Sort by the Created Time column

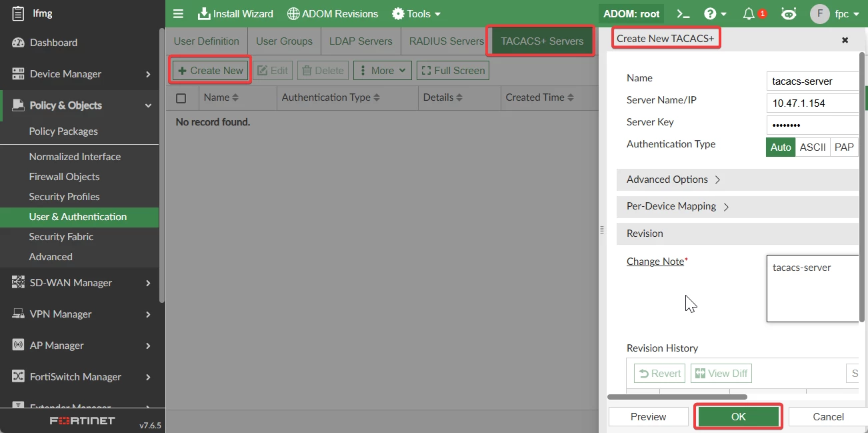[x=540, y=97]
